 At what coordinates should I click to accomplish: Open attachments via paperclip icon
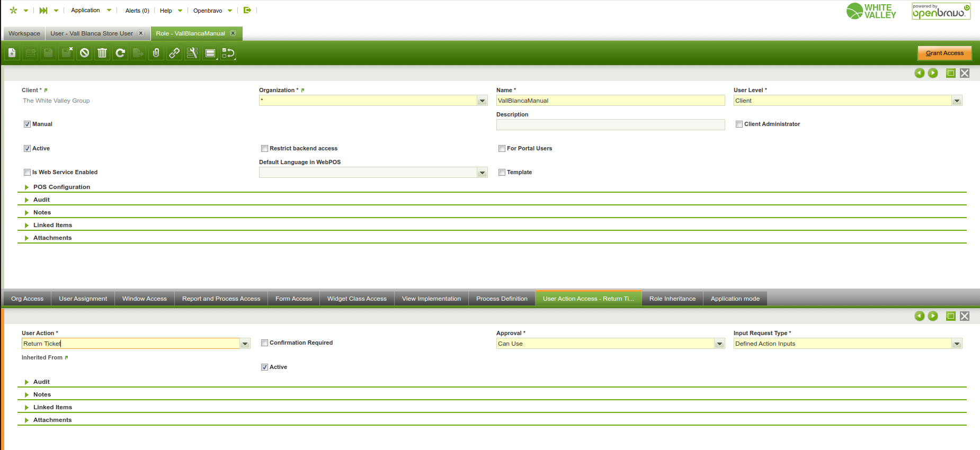coord(156,53)
